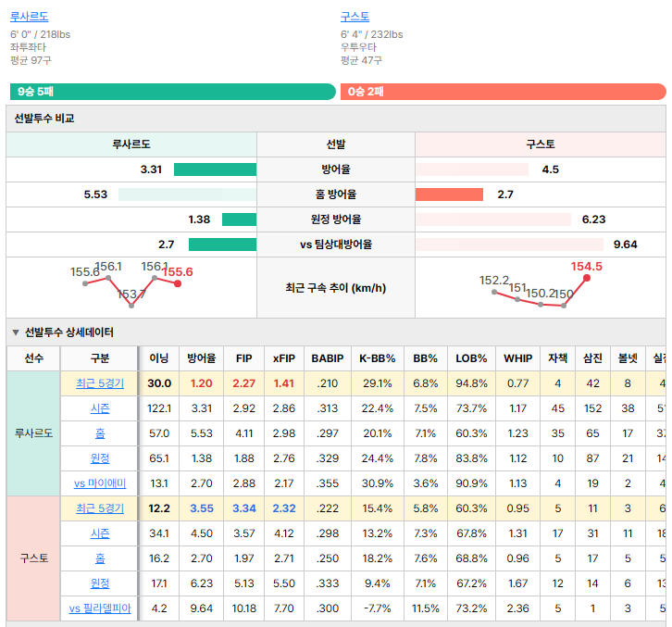Image resolution: width=672 pixels, height=627 pixels.
Task: Click the 구스토 comparison column header
Action: point(540,144)
